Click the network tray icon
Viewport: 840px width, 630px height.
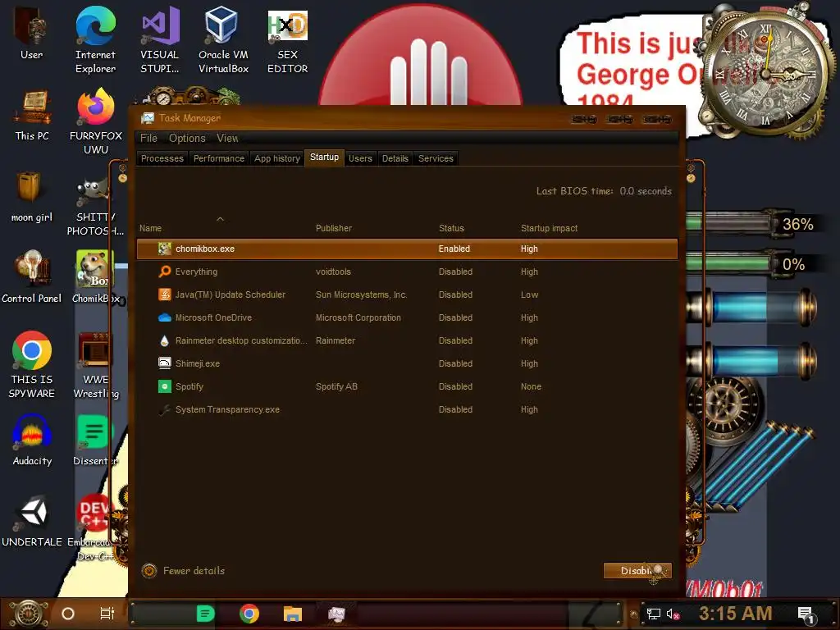pos(654,614)
